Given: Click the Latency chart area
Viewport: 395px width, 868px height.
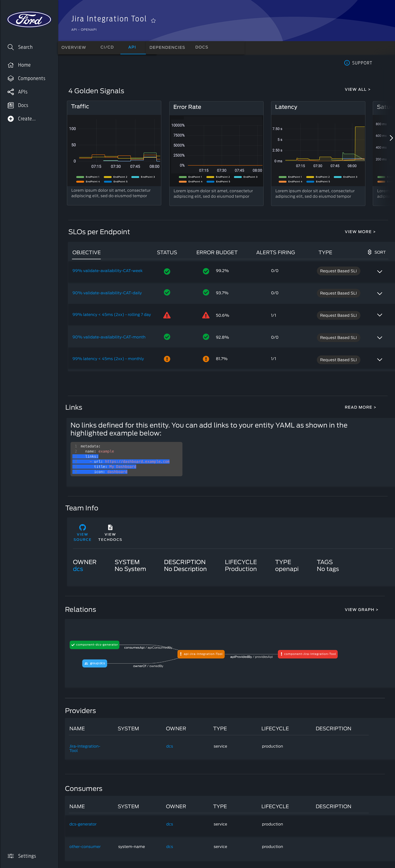Looking at the screenshot, I should pos(318,150).
